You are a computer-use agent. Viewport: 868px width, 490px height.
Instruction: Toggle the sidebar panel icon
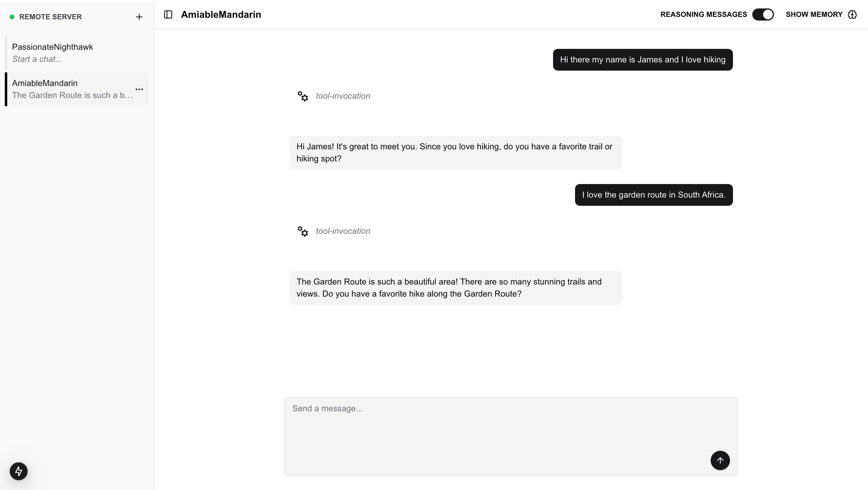(x=168, y=14)
